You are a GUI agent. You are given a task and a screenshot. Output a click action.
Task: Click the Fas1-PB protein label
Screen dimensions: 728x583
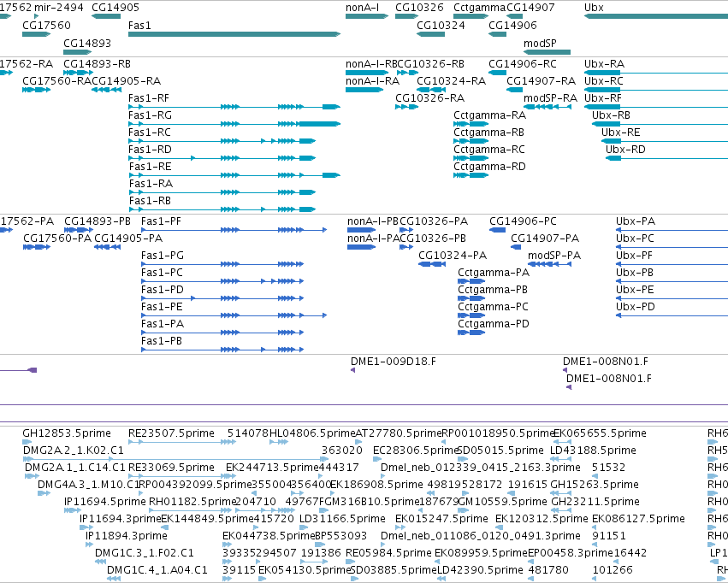point(162,341)
